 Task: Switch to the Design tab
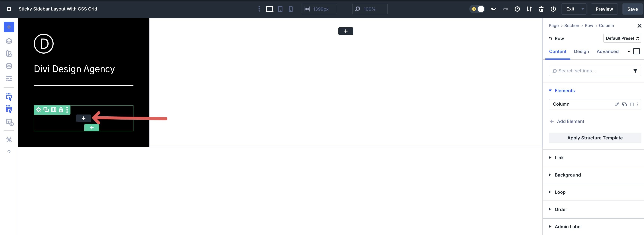582,52
